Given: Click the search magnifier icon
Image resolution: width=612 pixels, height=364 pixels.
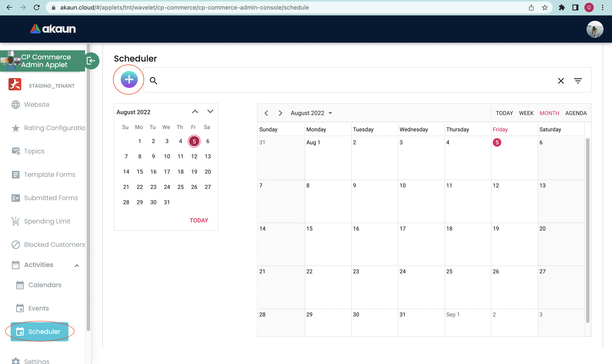Looking at the screenshot, I should pyautogui.click(x=153, y=80).
